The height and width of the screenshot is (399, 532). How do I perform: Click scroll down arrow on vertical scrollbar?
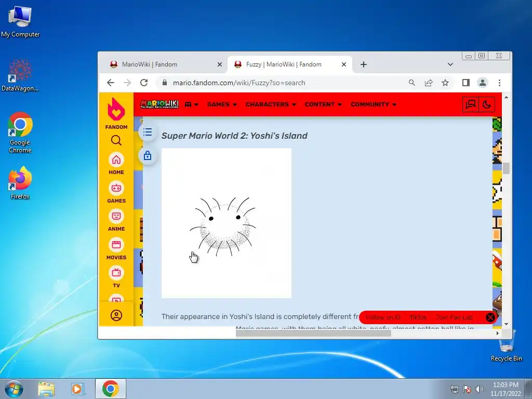[506, 324]
